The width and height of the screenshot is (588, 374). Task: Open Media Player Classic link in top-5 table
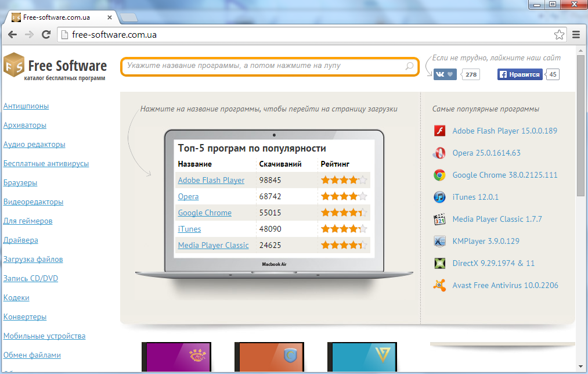tap(214, 245)
